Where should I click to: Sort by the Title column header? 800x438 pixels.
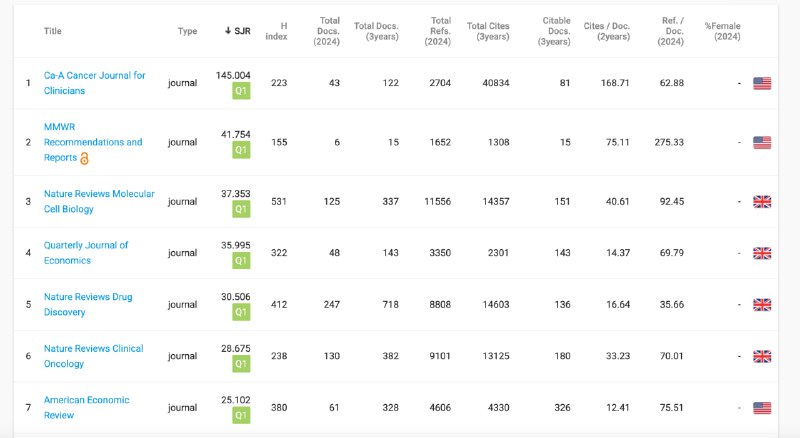tap(53, 31)
